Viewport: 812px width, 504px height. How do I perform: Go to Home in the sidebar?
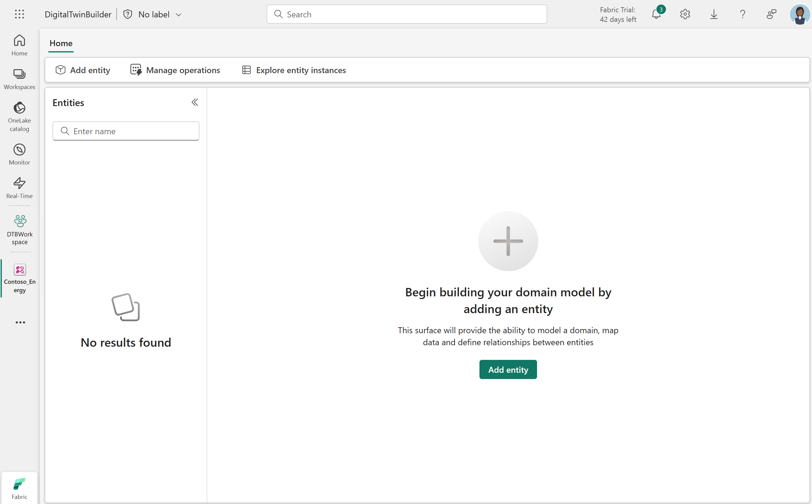(x=19, y=45)
